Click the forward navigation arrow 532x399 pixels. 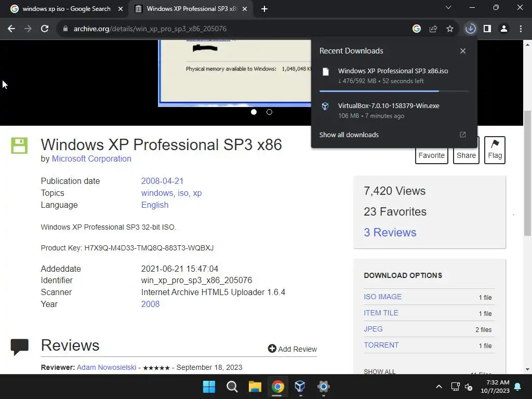[x=28, y=29]
